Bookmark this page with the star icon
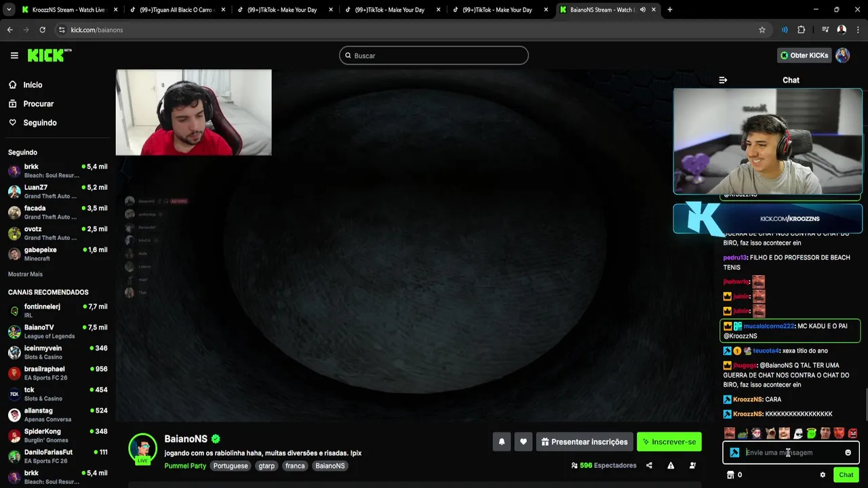 pos(762,30)
